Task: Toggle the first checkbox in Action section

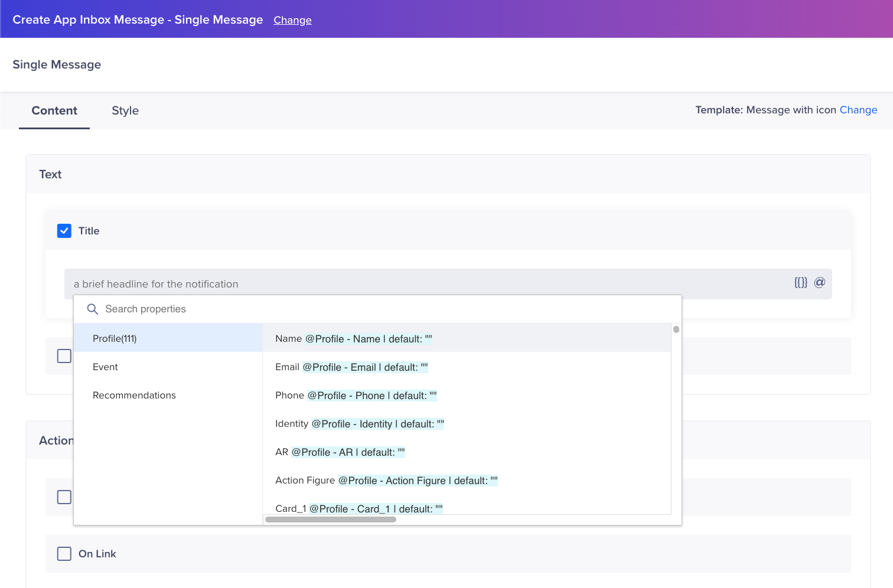Action: (x=64, y=497)
